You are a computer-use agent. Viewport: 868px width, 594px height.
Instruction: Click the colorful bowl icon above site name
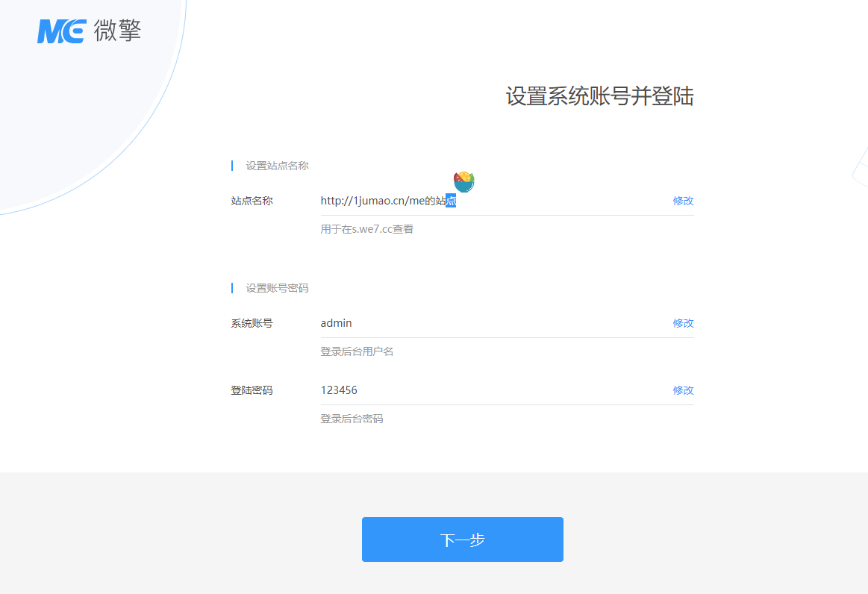click(x=464, y=181)
